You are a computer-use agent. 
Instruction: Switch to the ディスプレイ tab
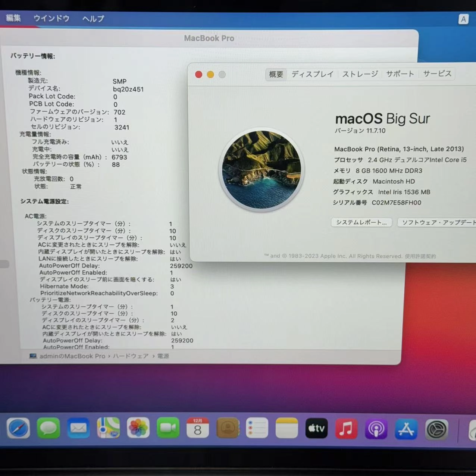click(x=312, y=74)
